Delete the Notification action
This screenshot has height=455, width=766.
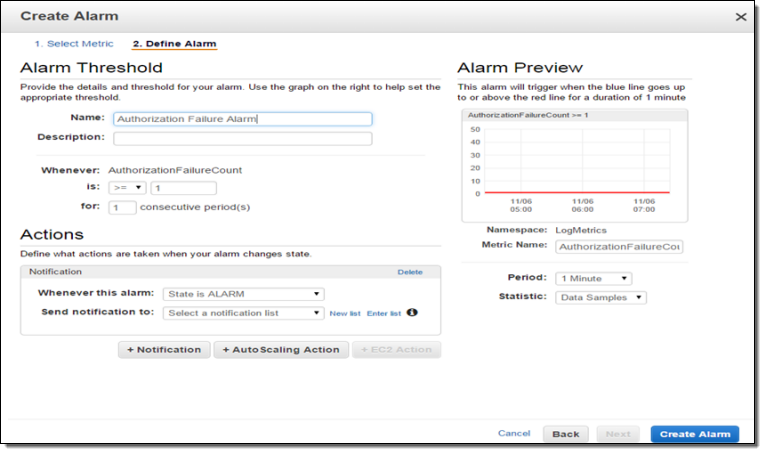click(410, 272)
